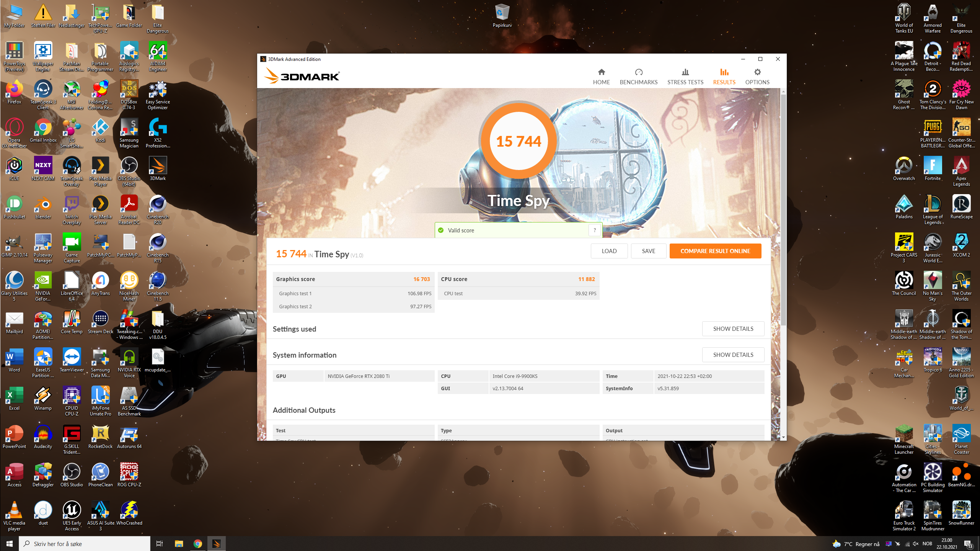Open AIDA64 Engineer desktop icon
980x551 pixels.
(158, 57)
